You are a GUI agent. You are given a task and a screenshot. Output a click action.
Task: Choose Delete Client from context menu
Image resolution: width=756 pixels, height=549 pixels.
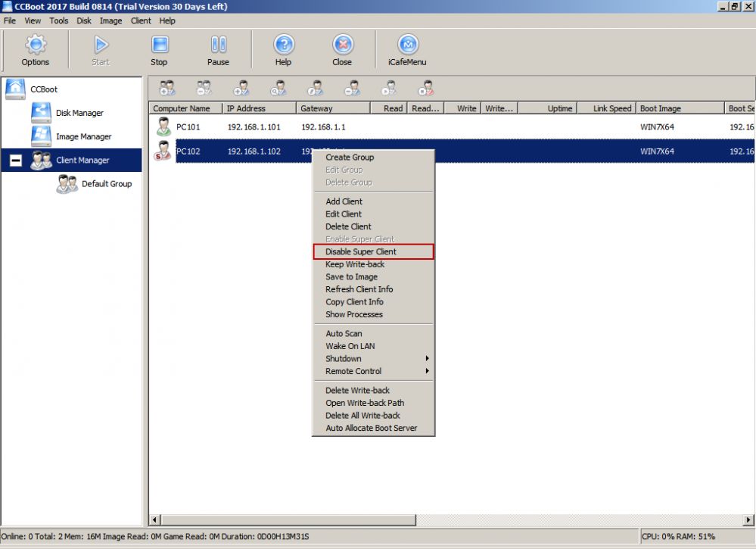coord(374,226)
